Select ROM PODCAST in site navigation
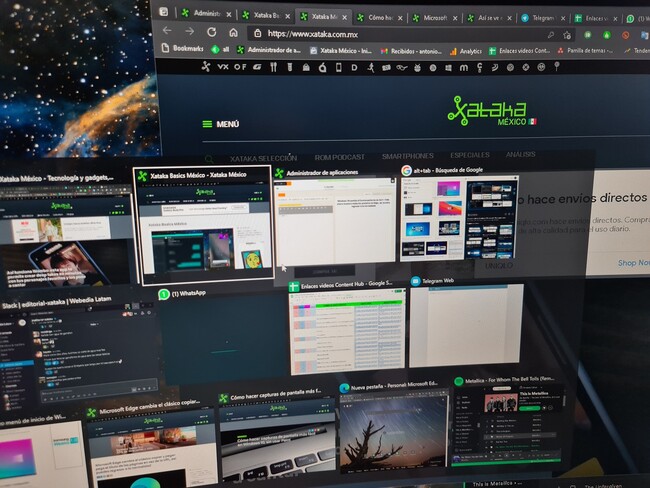 coord(340,157)
